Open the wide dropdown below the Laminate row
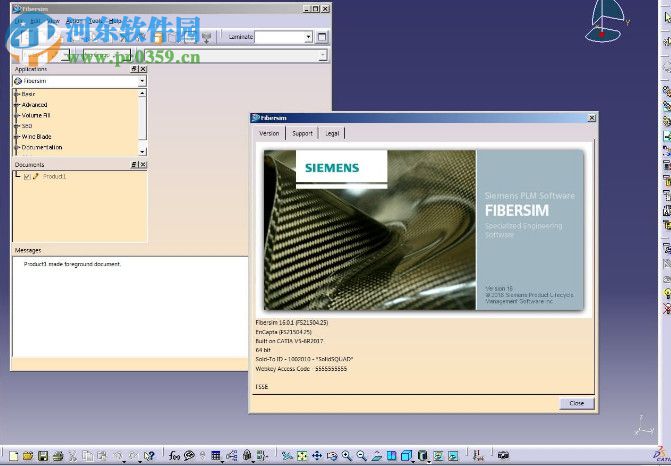 [323, 55]
